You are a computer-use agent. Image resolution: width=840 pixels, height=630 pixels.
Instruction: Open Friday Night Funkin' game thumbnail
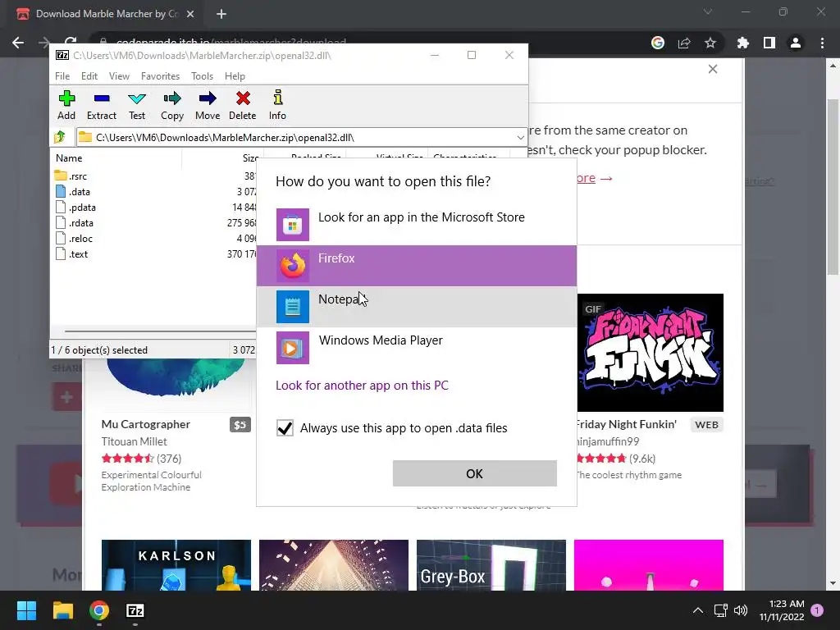coord(651,353)
